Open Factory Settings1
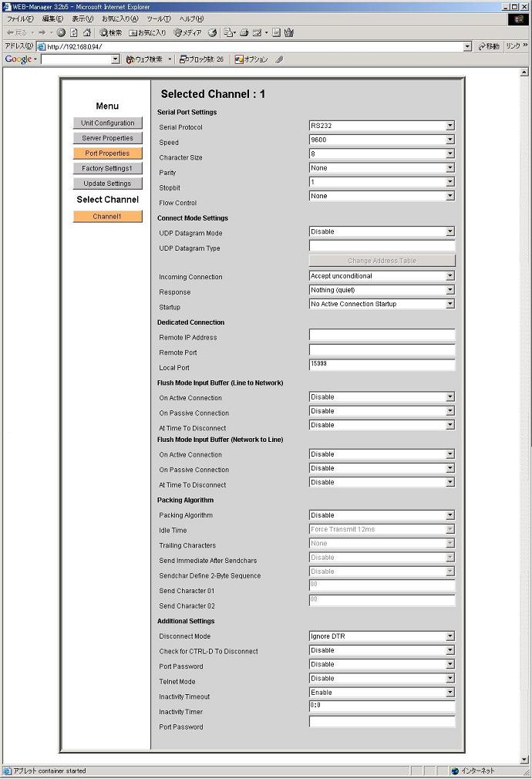Image resolution: width=532 pixels, height=779 pixels. coord(108,168)
